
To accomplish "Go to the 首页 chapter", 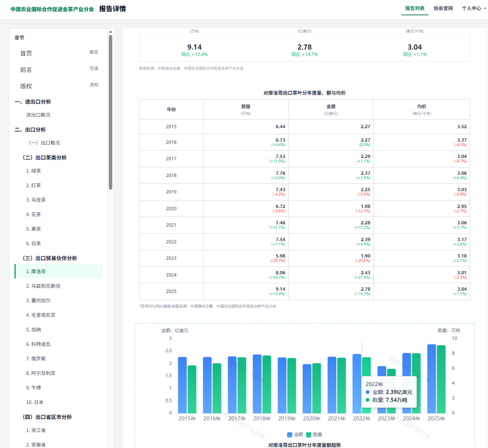I will [x=58, y=53].
